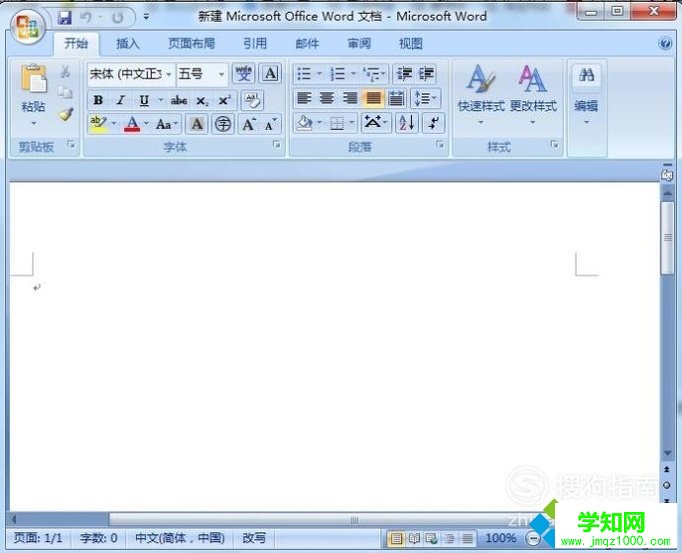Save document from quick access toolbar
The height and width of the screenshot is (553, 682).
click(x=65, y=17)
